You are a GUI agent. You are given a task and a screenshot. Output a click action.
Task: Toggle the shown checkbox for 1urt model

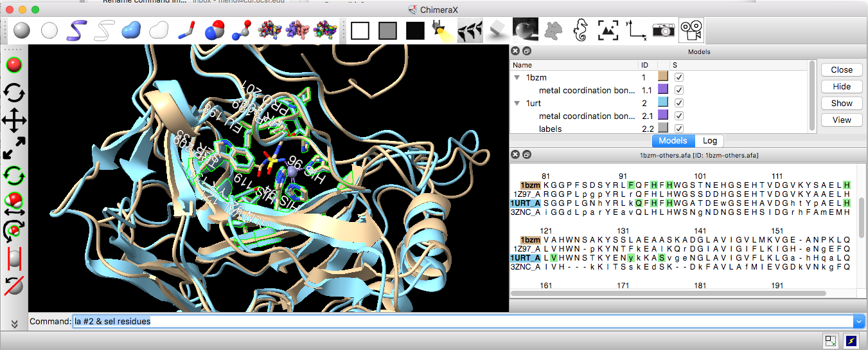pos(679,103)
